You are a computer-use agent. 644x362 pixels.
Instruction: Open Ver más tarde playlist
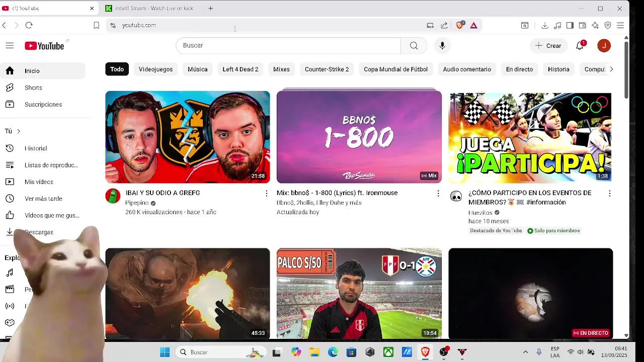click(43, 199)
